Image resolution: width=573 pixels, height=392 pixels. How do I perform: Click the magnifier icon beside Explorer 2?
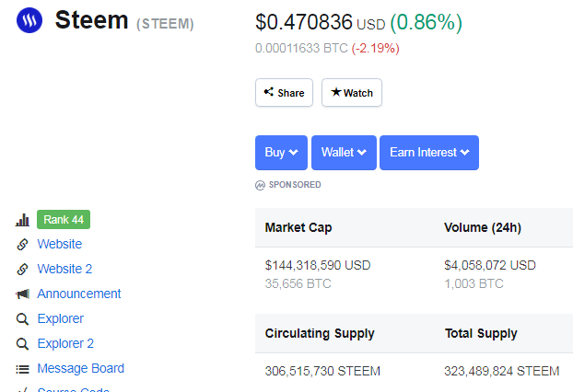[23, 344]
